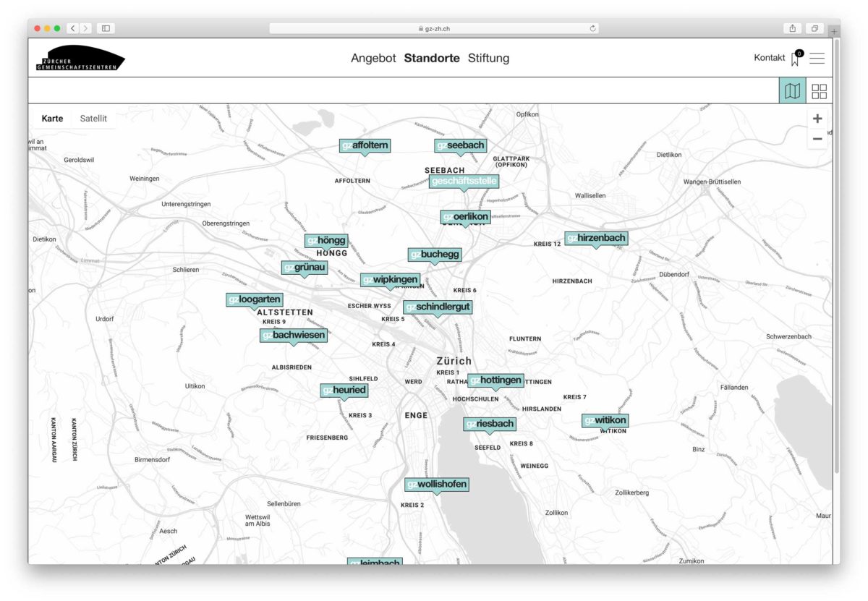The image size is (868, 601).
Task: Click Zürcher Gemeinschaftszentren logo
Action: tap(80, 59)
